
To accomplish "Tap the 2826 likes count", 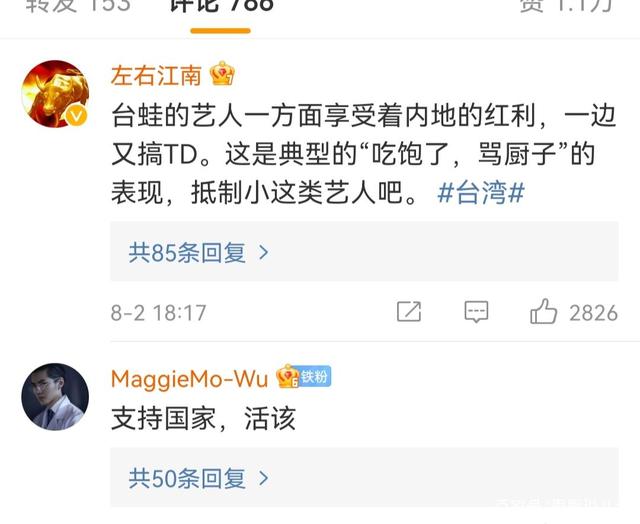I will pyautogui.click(x=593, y=313).
